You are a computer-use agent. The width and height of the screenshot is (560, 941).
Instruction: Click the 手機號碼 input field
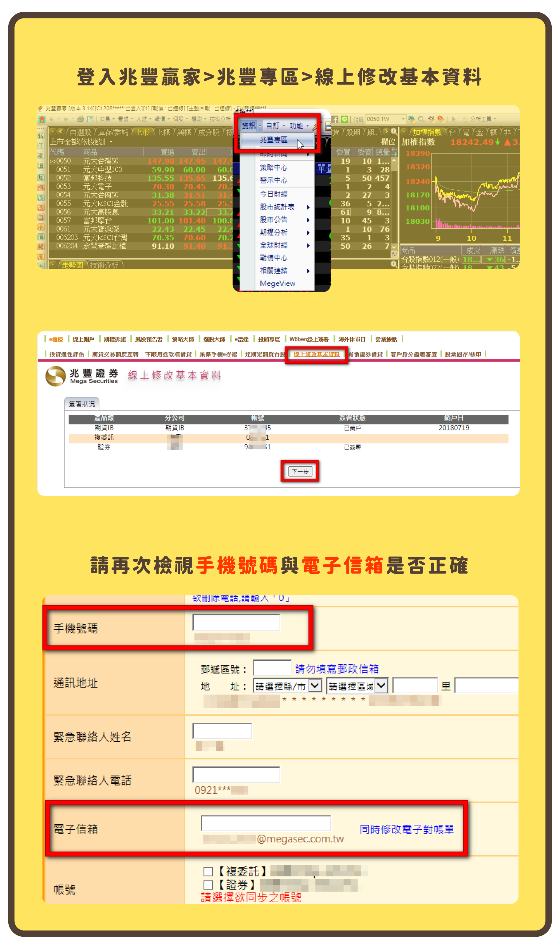click(236, 622)
